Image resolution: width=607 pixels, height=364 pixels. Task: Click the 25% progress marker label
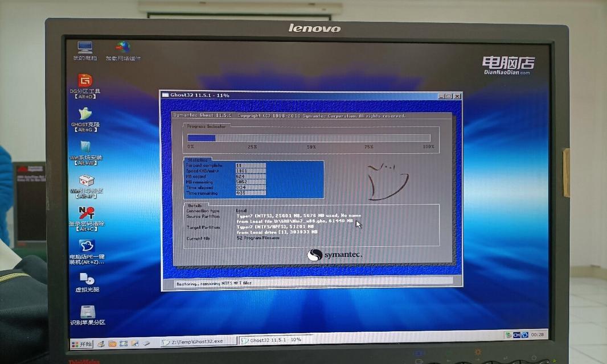252,147
